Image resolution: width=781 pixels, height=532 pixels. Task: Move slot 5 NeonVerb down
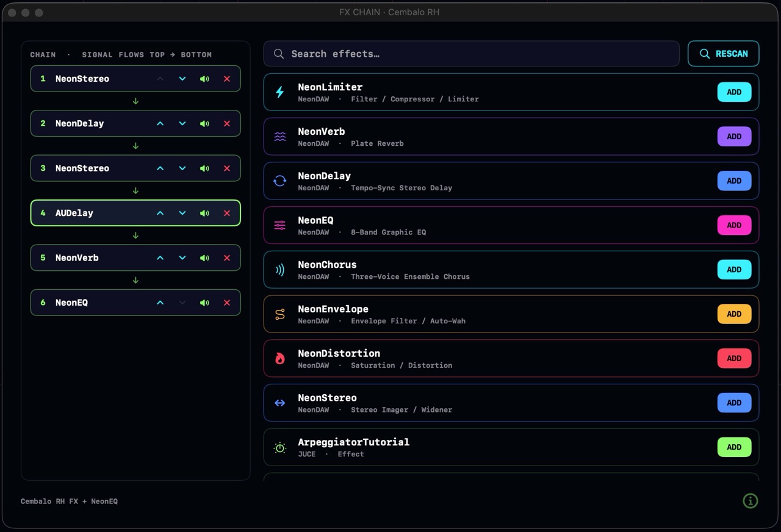click(x=182, y=257)
